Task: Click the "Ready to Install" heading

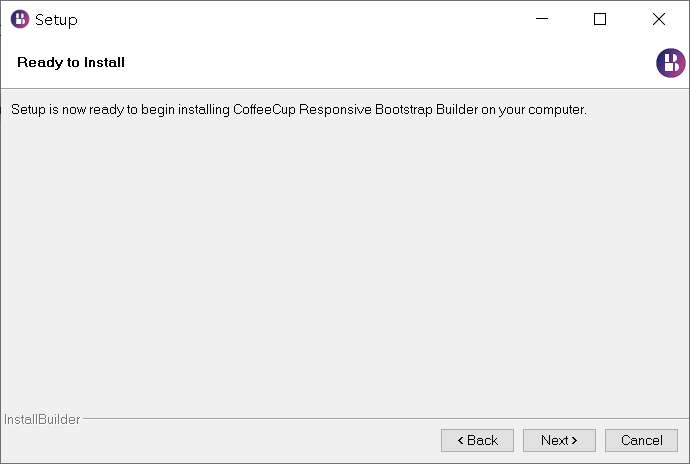Action: (x=71, y=63)
